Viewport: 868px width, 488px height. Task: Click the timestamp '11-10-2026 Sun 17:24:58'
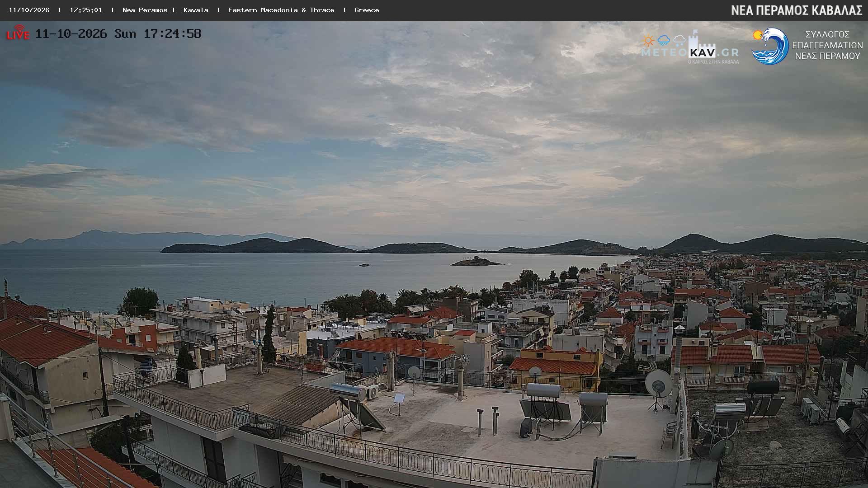tap(118, 33)
